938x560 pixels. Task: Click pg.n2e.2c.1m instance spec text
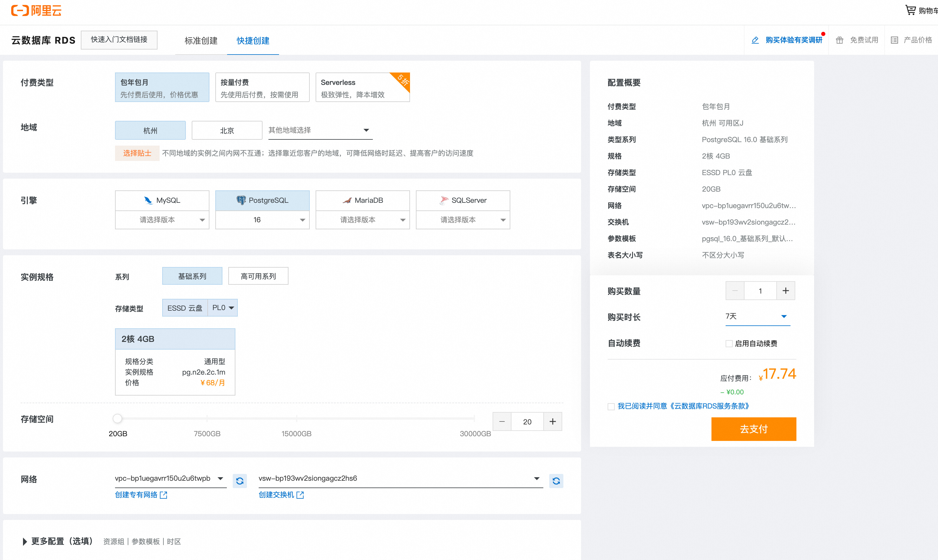coord(204,372)
